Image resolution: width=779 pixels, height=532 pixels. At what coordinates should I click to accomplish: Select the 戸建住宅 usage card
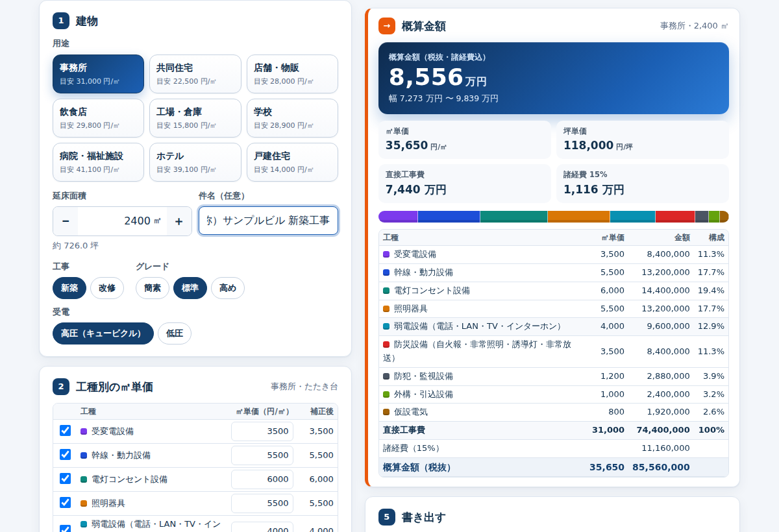coord(292,162)
